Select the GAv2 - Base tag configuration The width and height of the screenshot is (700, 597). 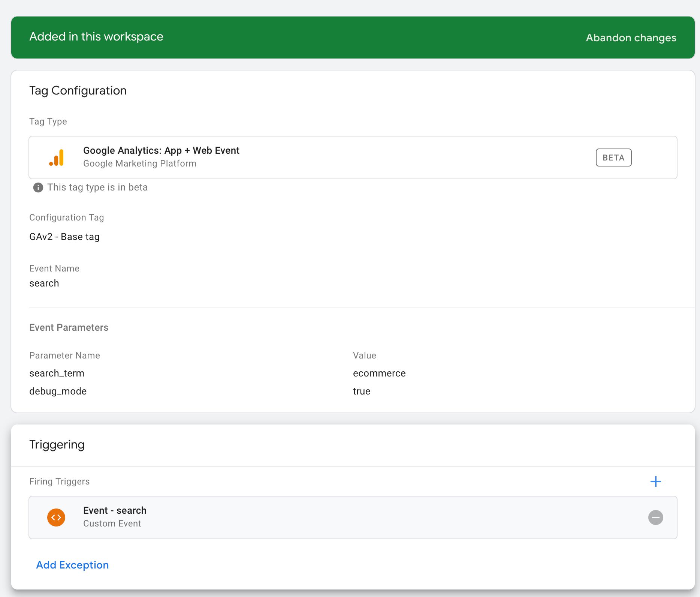pyautogui.click(x=64, y=237)
